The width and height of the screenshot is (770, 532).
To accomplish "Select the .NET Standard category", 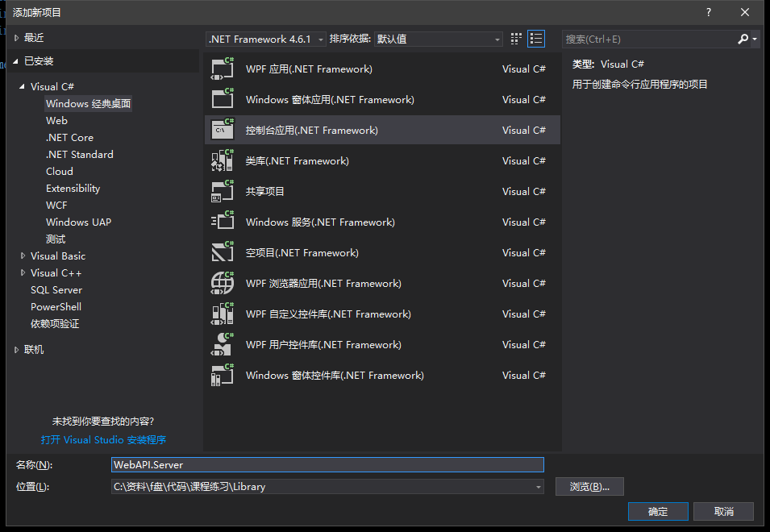I will coord(80,155).
